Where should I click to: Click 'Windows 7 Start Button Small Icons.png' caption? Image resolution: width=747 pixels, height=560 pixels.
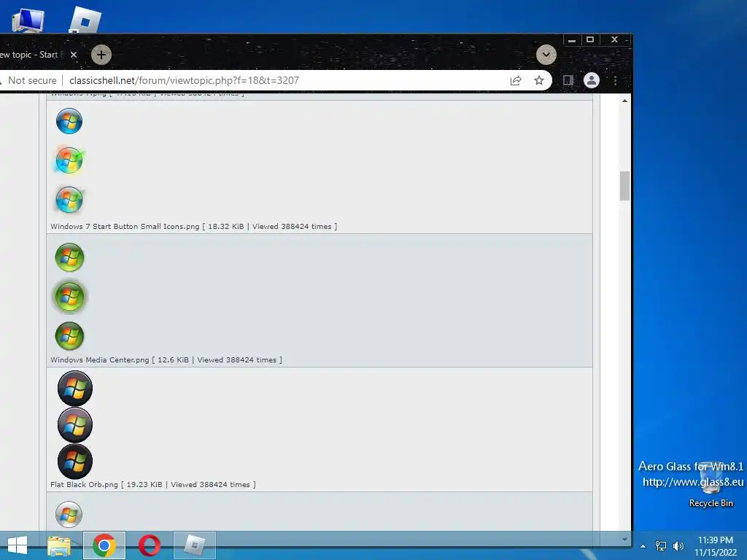(x=125, y=227)
